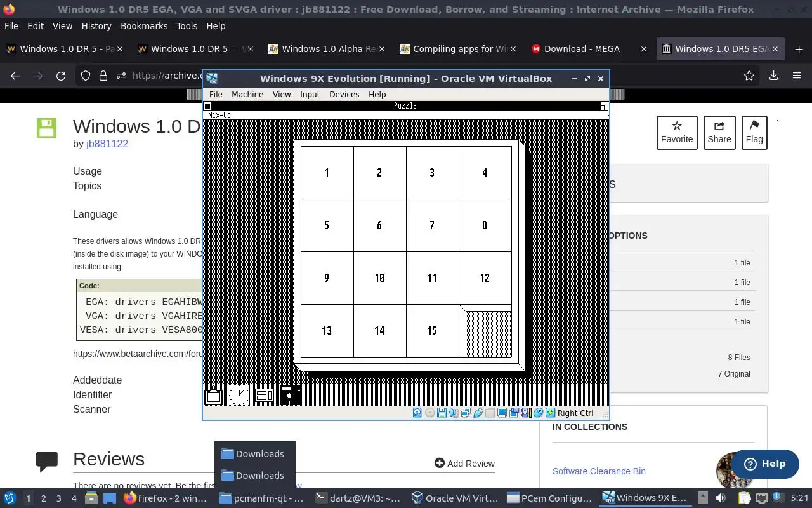Open the VirtualBox Devices menu
The width and height of the screenshot is (812, 508).
click(344, 94)
